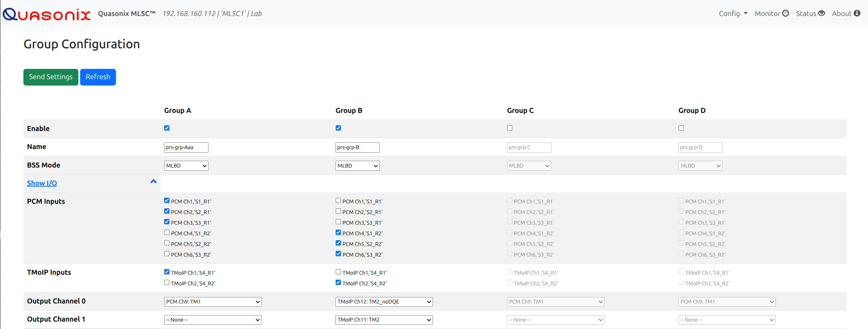Viewport: 868px width, 329px height.
Task: Uncheck Group A PCM Ch2,'S2_R1' input
Action: 167,211
